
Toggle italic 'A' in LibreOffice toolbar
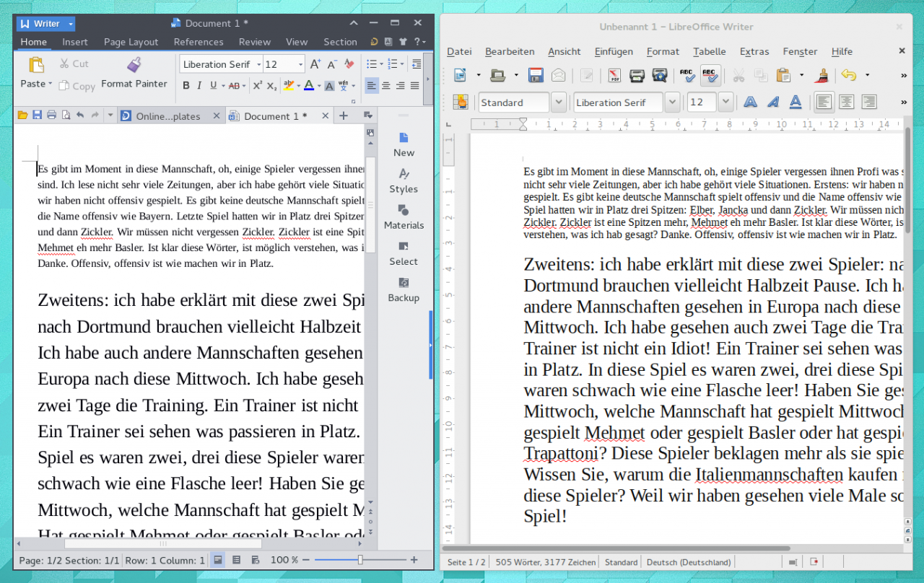point(773,102)
